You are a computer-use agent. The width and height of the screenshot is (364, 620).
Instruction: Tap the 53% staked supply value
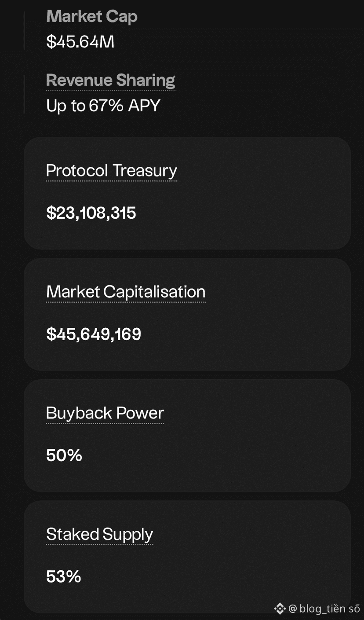pyautogui.click(x=64, y=576)
